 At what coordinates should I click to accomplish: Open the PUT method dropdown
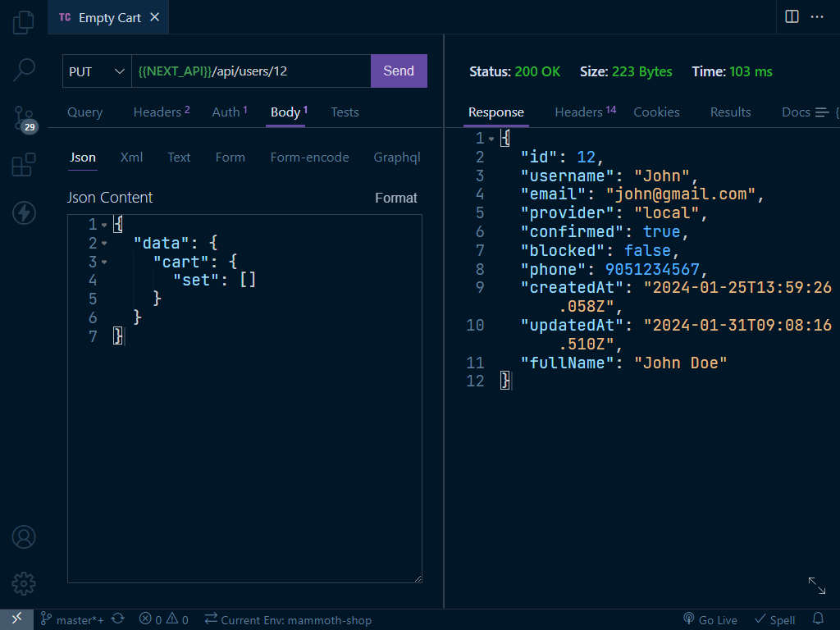[x=97, y=71]
